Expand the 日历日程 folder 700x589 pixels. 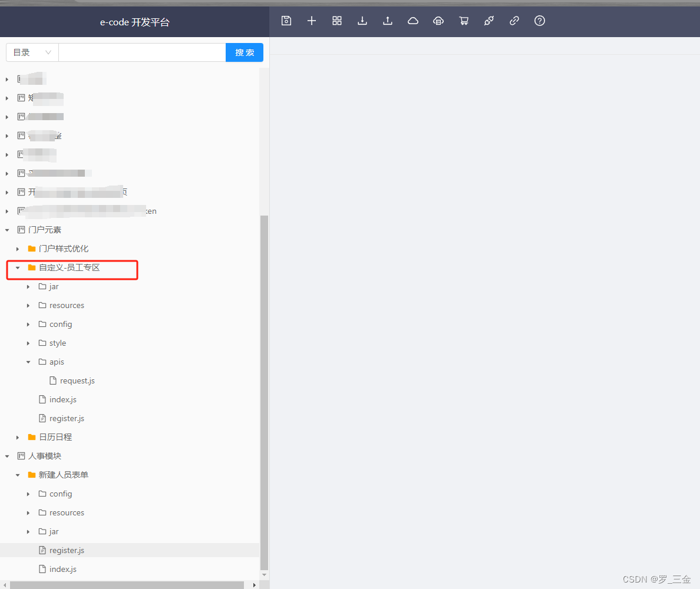(x=18, y=437)
